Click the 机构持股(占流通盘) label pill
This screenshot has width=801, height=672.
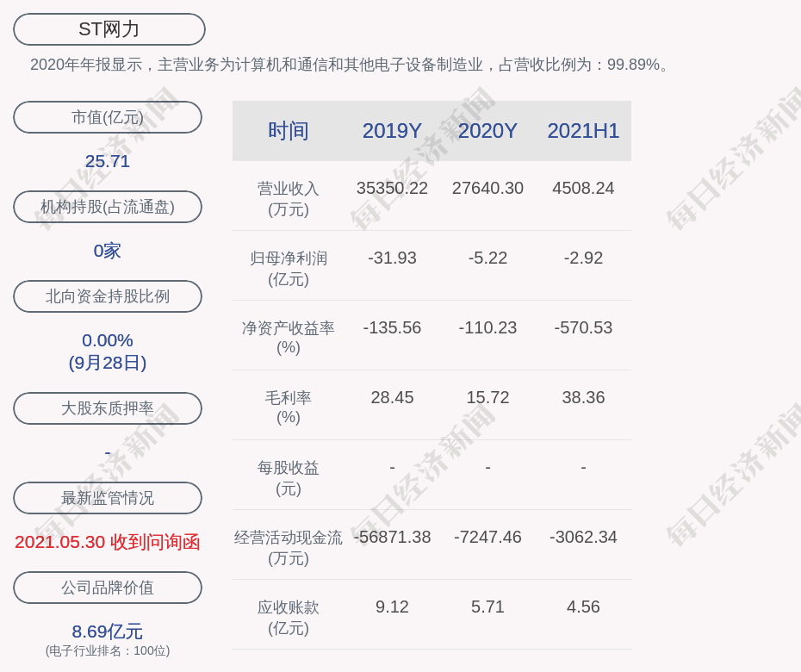(x=108, y=207)
